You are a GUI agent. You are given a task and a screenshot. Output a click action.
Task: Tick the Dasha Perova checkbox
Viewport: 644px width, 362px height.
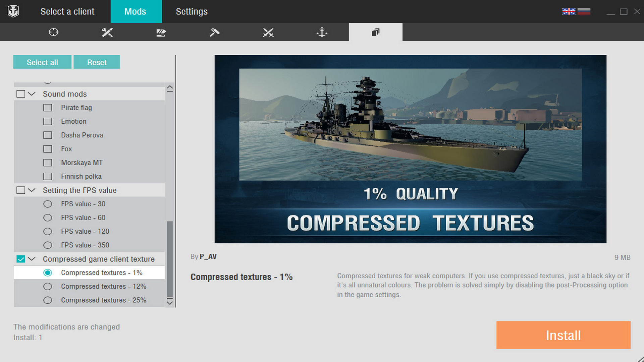(48, 135)
